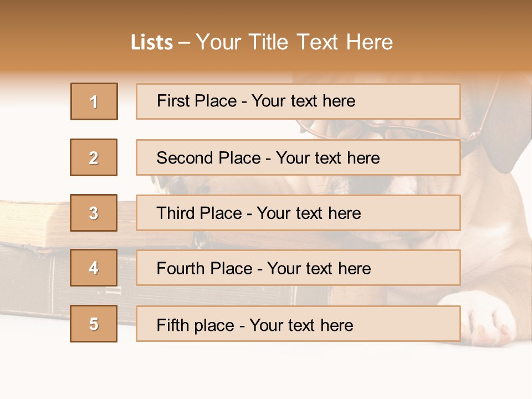Click the number 1 box

coord(94,101)
